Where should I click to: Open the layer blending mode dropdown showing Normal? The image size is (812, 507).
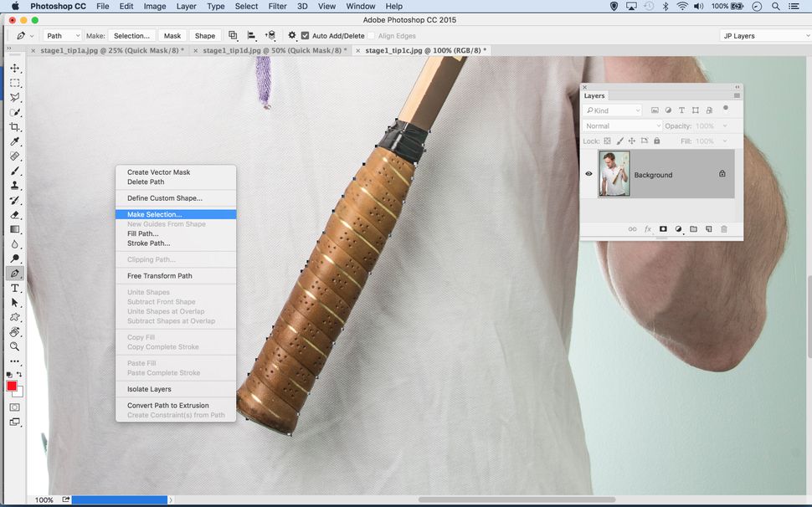click(622, 125)
